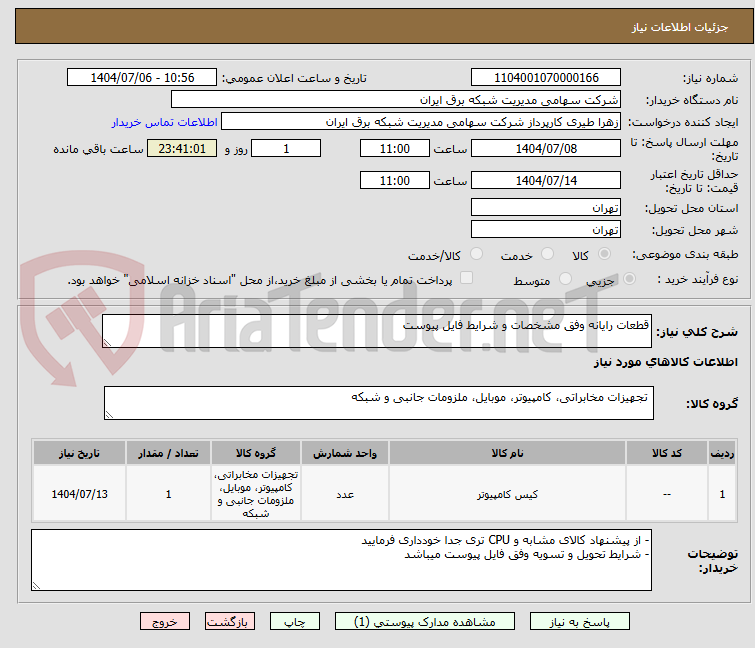The image size is (755, 648).
Task: Click the اطلاعات کالاهای مورد نیاز heading
Action: tap(665, 362)
